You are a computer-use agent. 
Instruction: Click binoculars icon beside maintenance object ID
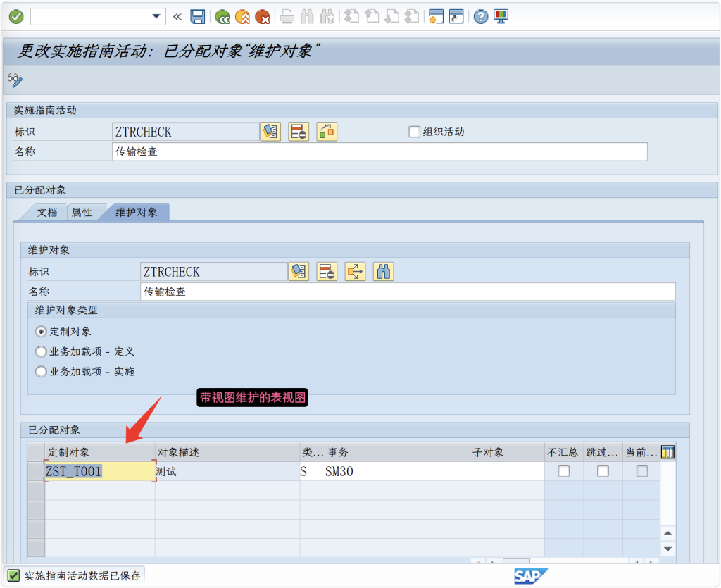[x=383, y=272]
